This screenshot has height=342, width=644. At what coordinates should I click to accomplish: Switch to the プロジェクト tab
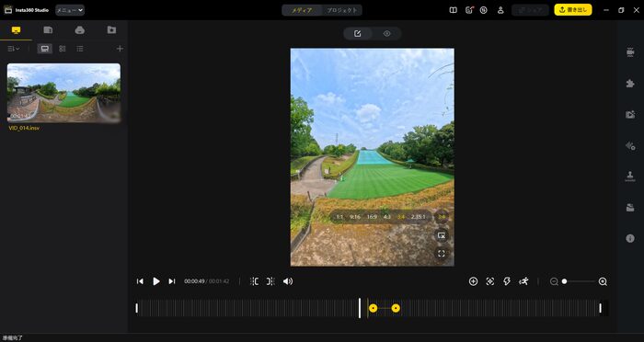point(341,10)
